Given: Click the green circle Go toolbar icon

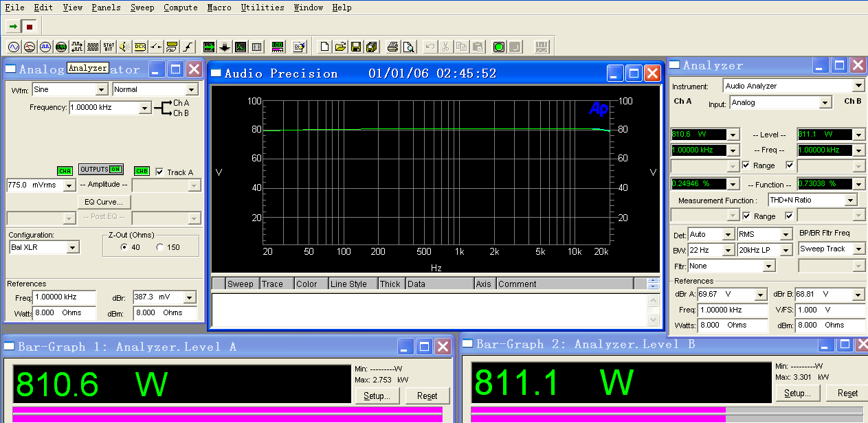Looking at the screenshot, I should 499,47.
